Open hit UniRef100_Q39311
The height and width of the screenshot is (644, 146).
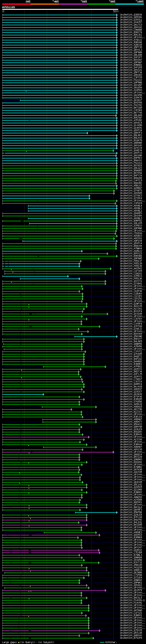[131, 20]
